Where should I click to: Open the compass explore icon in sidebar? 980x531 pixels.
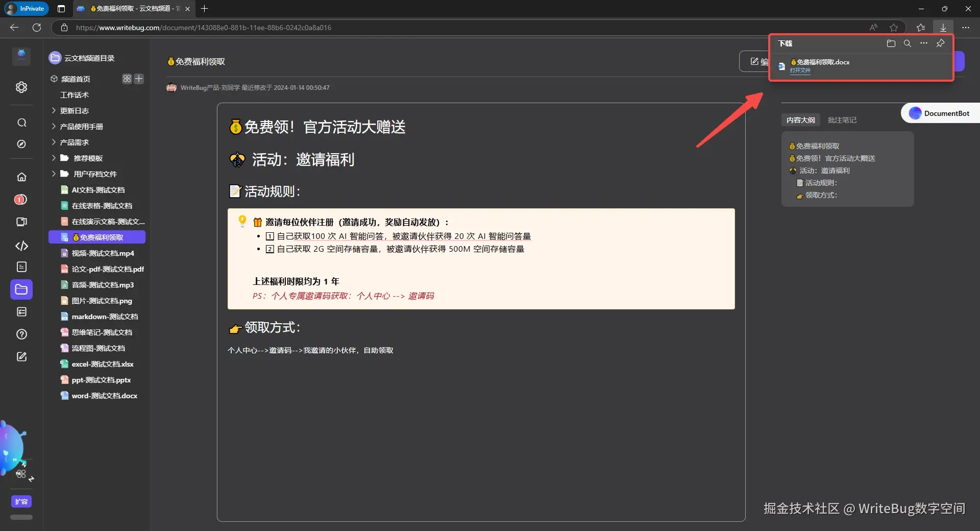coord(21,144)
